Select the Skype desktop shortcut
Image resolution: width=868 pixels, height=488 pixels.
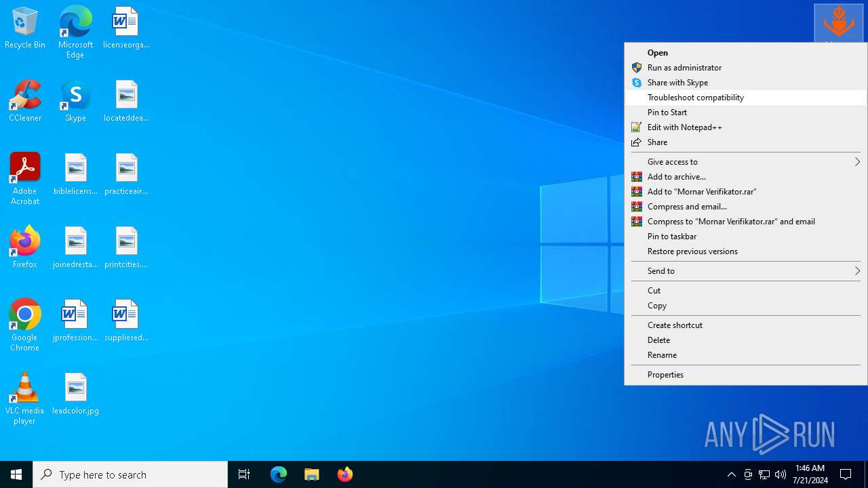(x=75, y=102)
